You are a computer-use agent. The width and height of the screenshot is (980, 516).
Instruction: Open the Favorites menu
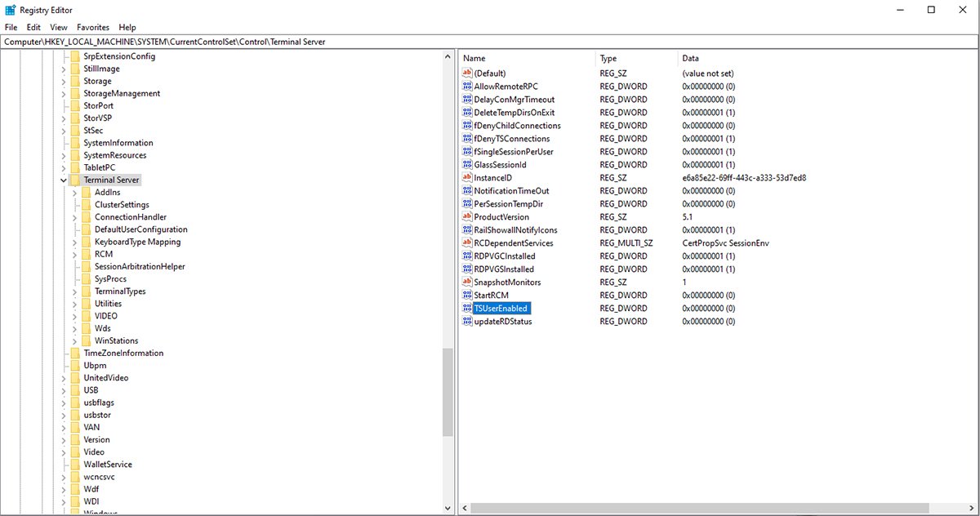coord(92,27)
